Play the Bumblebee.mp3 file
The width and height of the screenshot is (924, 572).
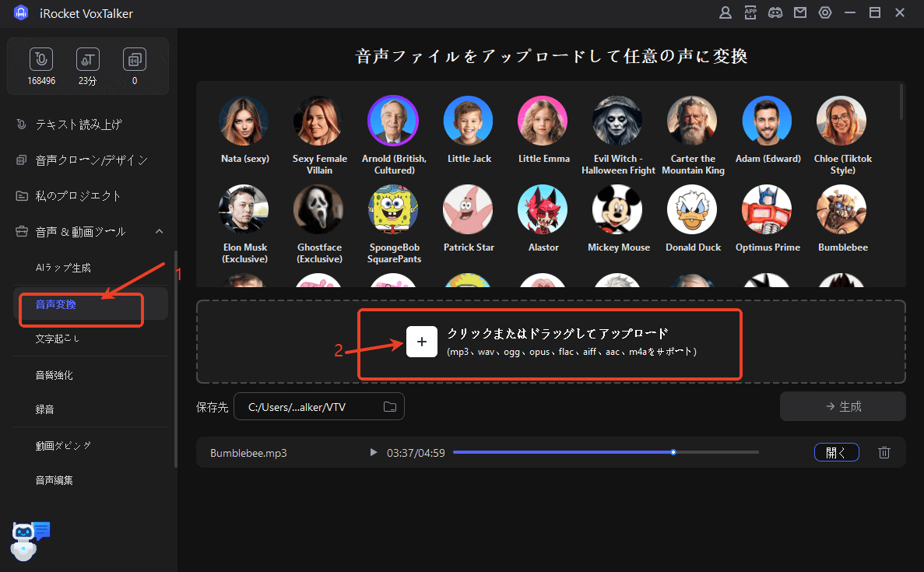pos(373,452)
